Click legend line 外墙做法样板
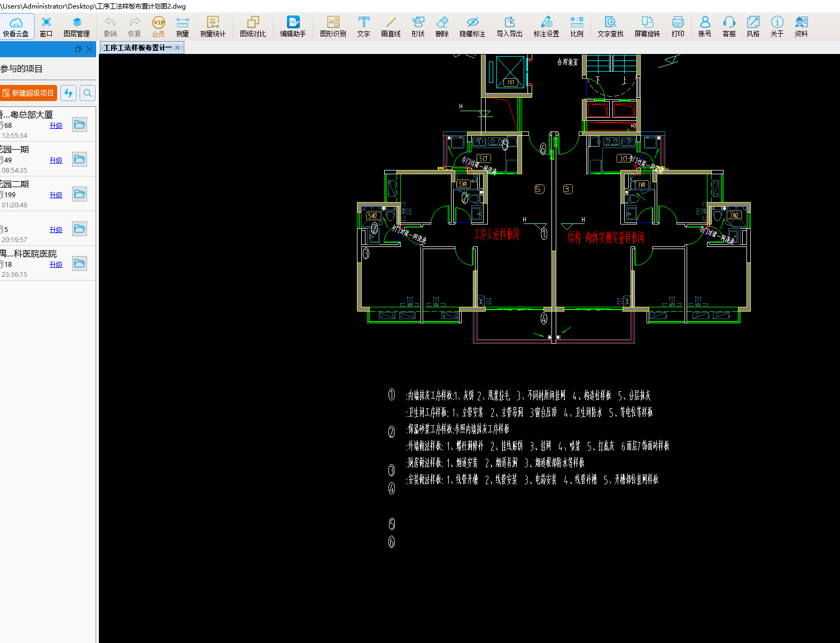 (x=538, y=446)
